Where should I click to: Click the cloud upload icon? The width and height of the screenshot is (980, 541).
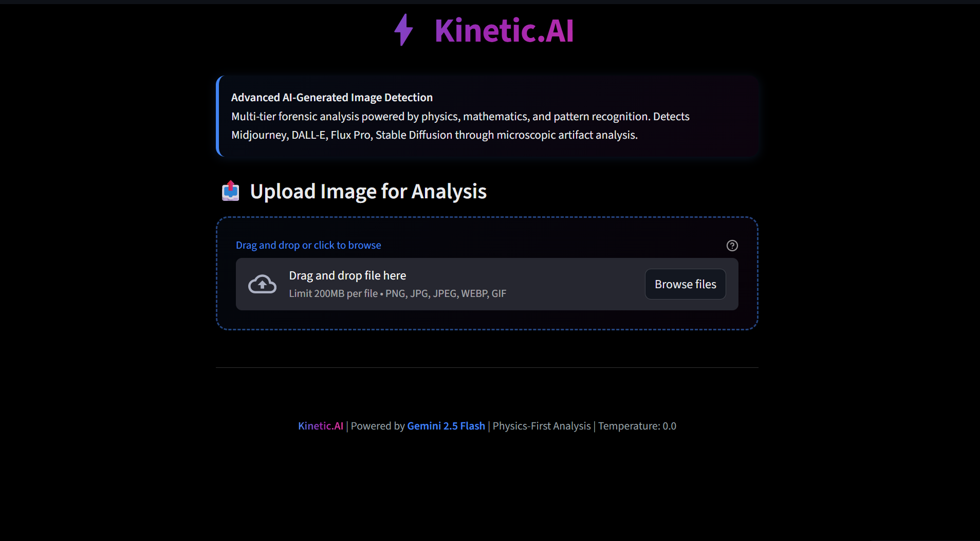[262, 284]
